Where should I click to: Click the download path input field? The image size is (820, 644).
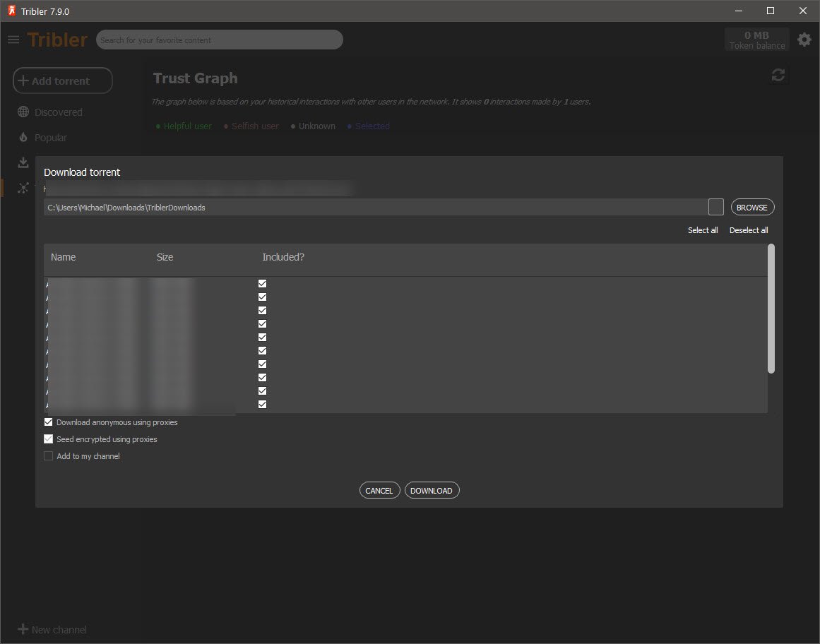pyautogui.click(x=376, y=208)
